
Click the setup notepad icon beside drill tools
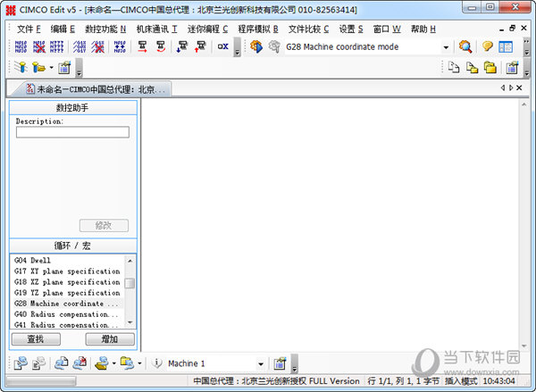point(64,68)
